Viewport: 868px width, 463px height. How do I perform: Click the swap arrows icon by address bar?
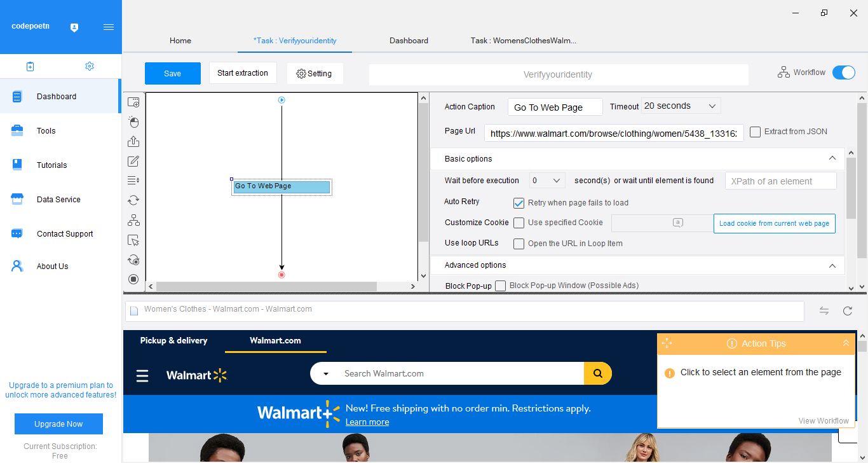[x=824, y=311]
